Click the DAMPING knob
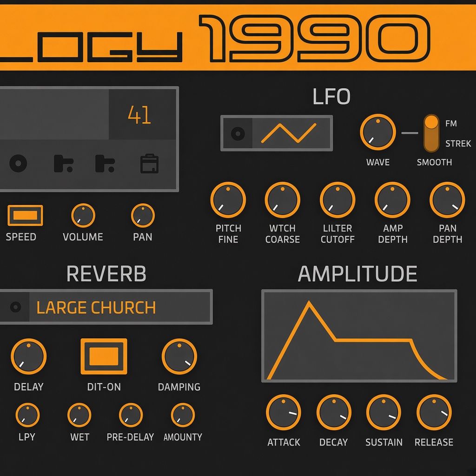The height and width of the screenshot is (476, 476). coord(179,357)
